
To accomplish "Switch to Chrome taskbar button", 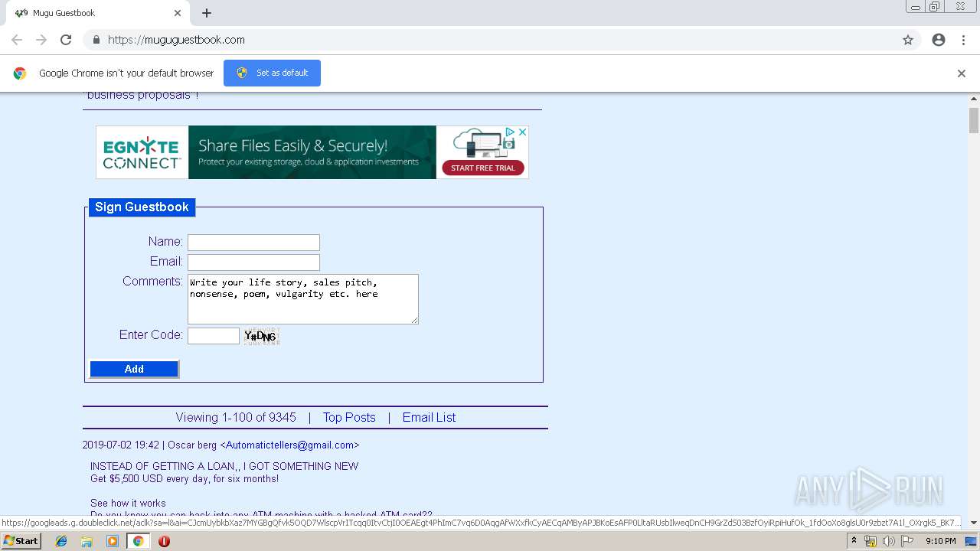I will (138, 541).
